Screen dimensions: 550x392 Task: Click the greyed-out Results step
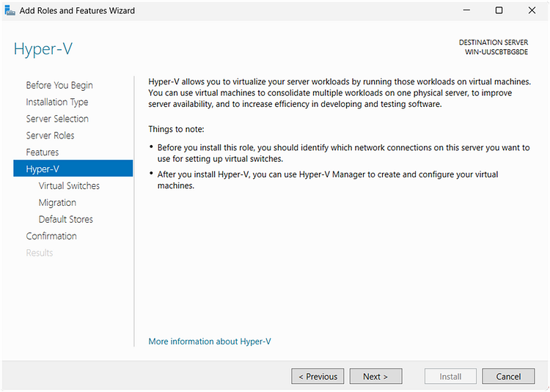[x=40, y=253]
